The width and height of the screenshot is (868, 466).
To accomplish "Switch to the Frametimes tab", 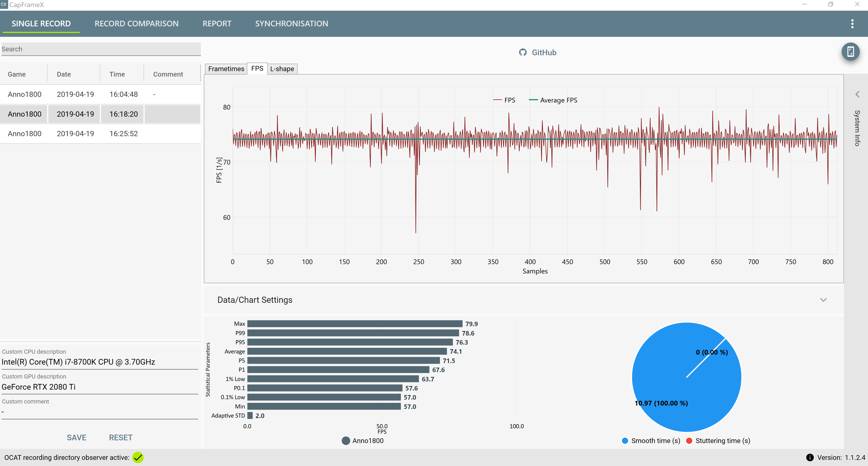I will pyautogui.click(x=226, y=69).
